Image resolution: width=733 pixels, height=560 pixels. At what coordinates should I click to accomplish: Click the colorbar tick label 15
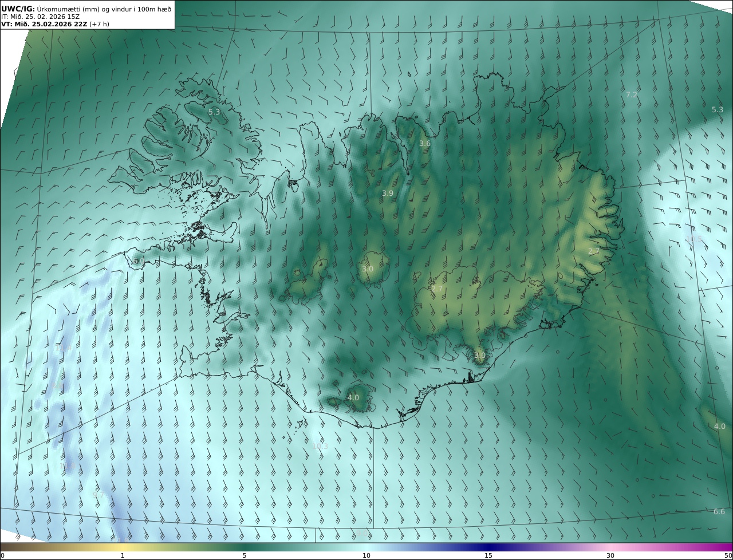coord(488,556)
